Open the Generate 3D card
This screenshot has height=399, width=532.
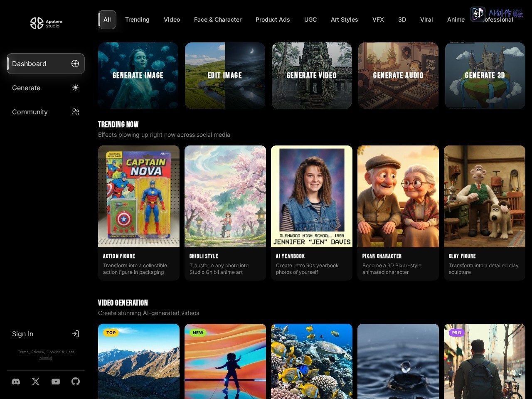pos(485,76)
